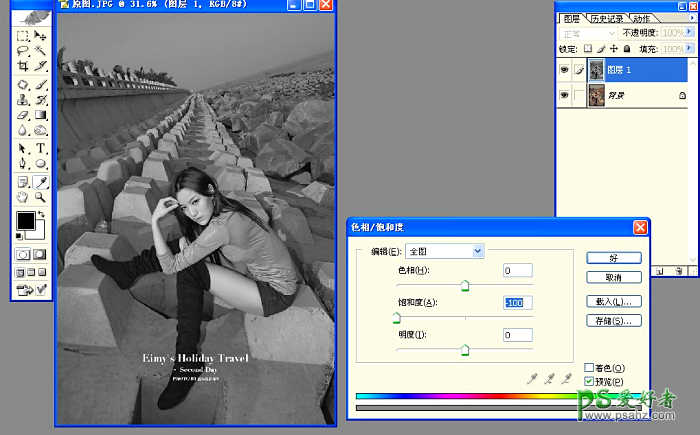Select the Move tool

click(41, 36)
